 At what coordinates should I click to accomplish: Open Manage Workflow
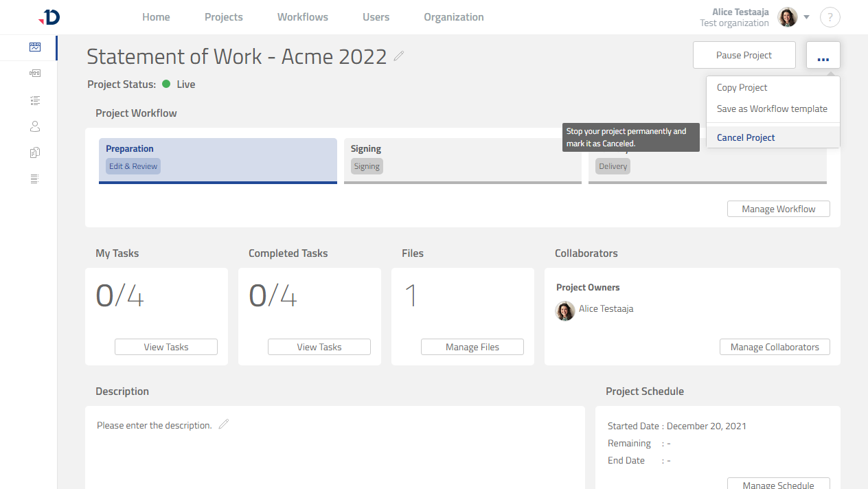[x=778, y=209]
